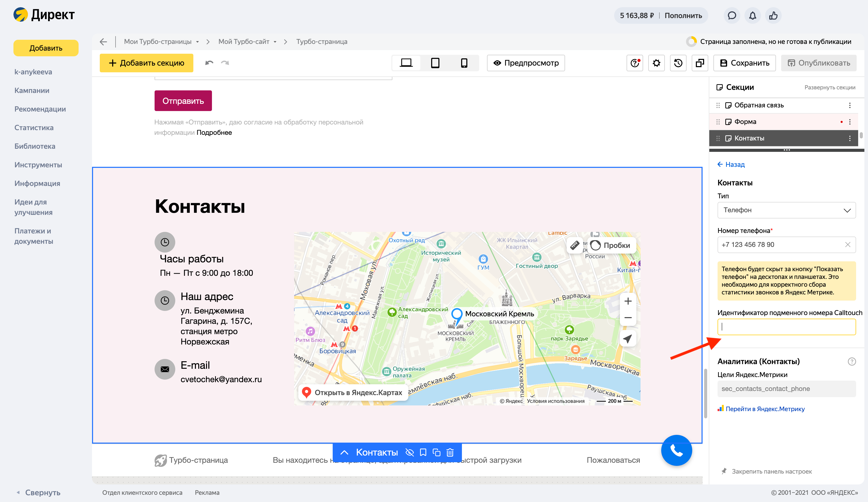Click the map geolocation arrow

pos(628,339)
